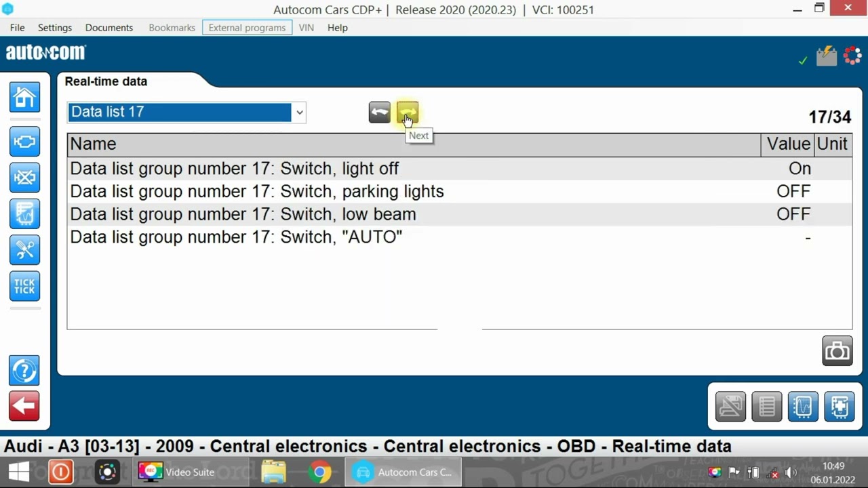
Task: Click the network tray icon
Action: tap(772, 472)
